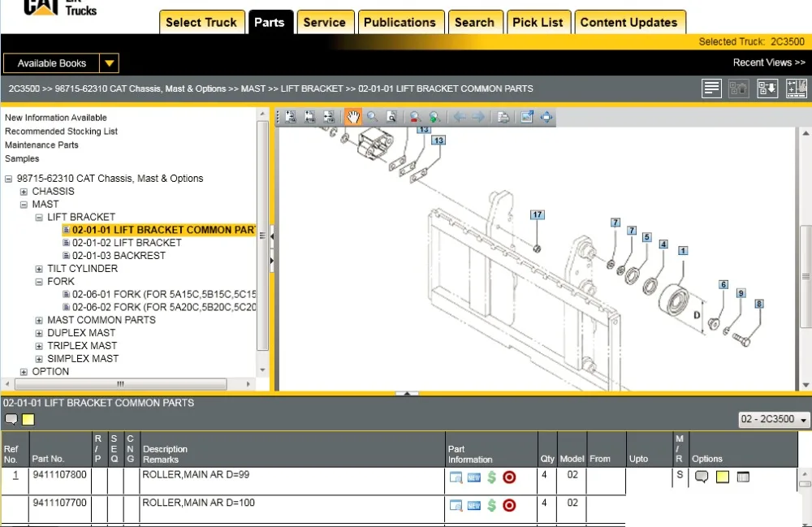Open comment option for ROLLER,MAIN AR D=99

pos(702,477)
